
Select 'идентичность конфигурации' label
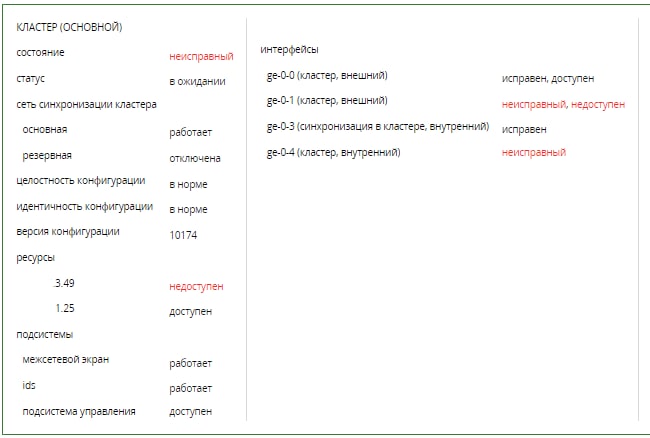[85, 206]
